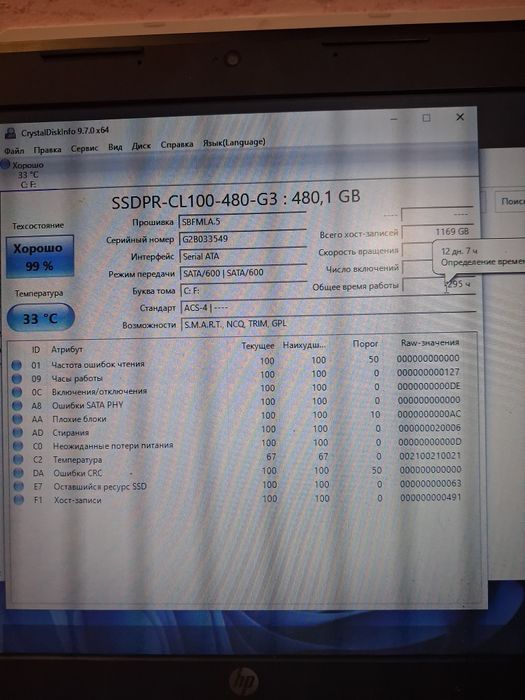Click raw value 000000020006
The height and width of the screenshot is (700, 525).
429,428
